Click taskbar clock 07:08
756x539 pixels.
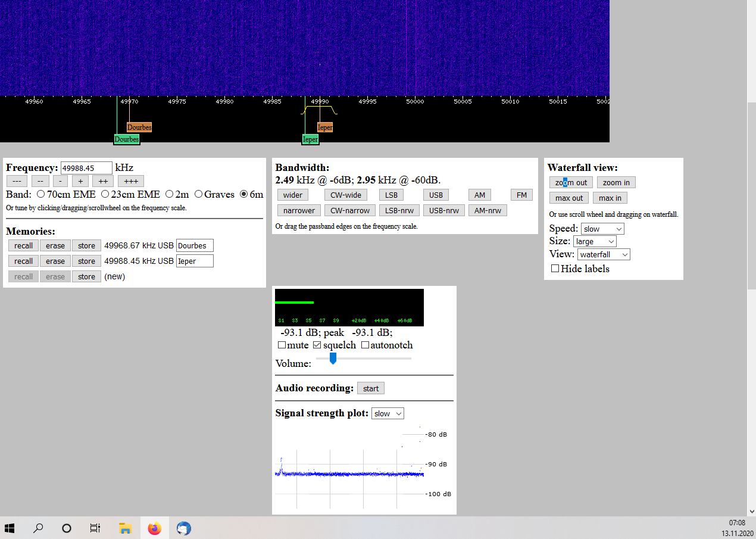click(x=737, y=523)
